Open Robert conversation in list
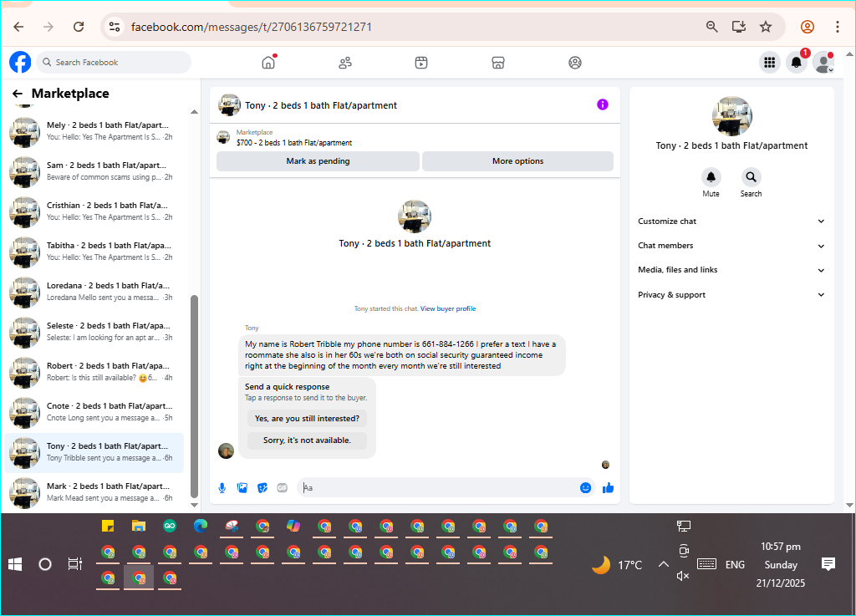Screen dimensions: 856x616 [x=94, y=372]
